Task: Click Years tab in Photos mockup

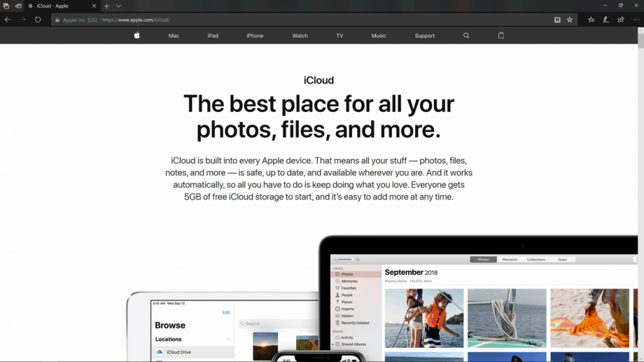Action: click(x=562, y=260)
